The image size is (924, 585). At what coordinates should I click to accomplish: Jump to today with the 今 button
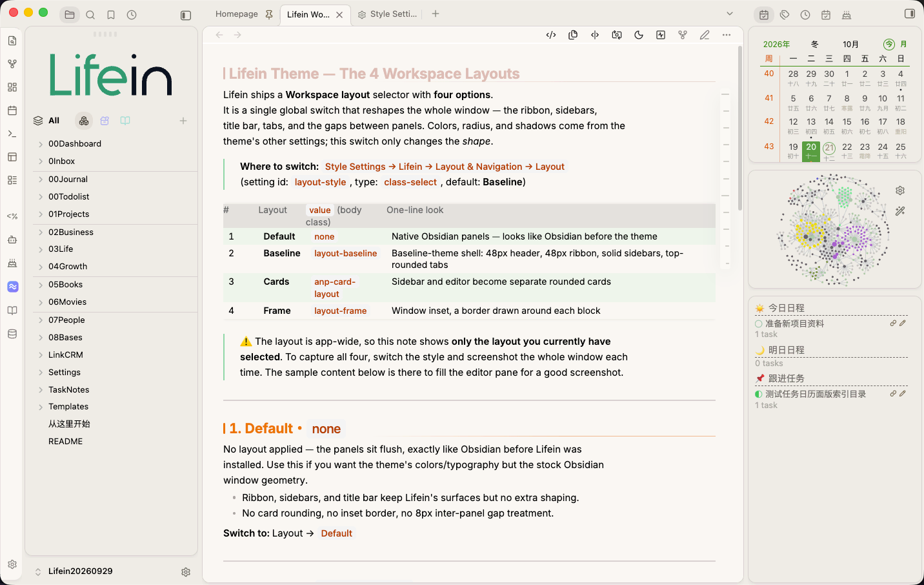tap(889, 45)
